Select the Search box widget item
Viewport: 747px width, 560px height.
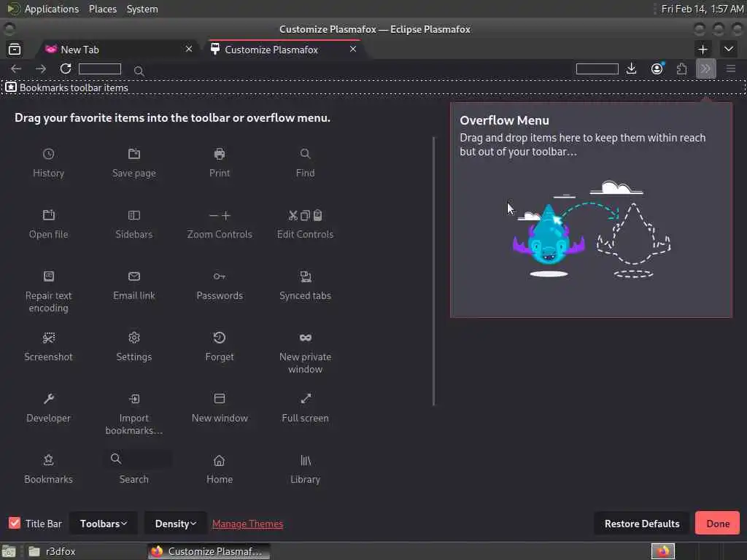coord(134,467)
